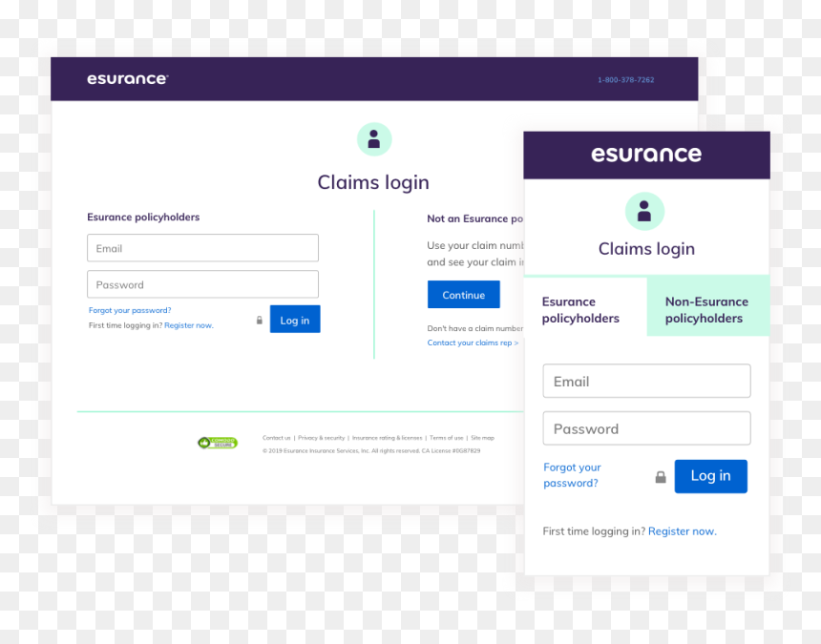821x644 pixels.
Task: Click the desktop Claims login heading
Action: (x=373, y=182)
